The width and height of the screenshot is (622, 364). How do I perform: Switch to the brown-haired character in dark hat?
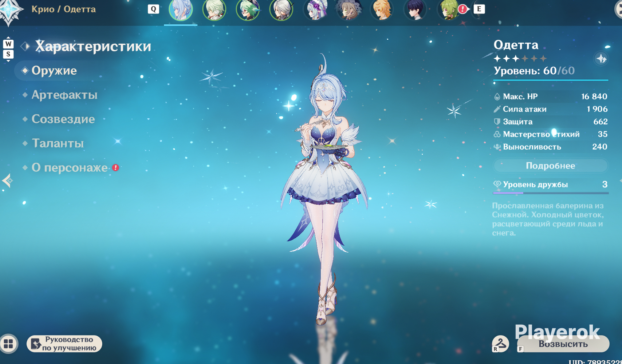click(x=349, y=10)
